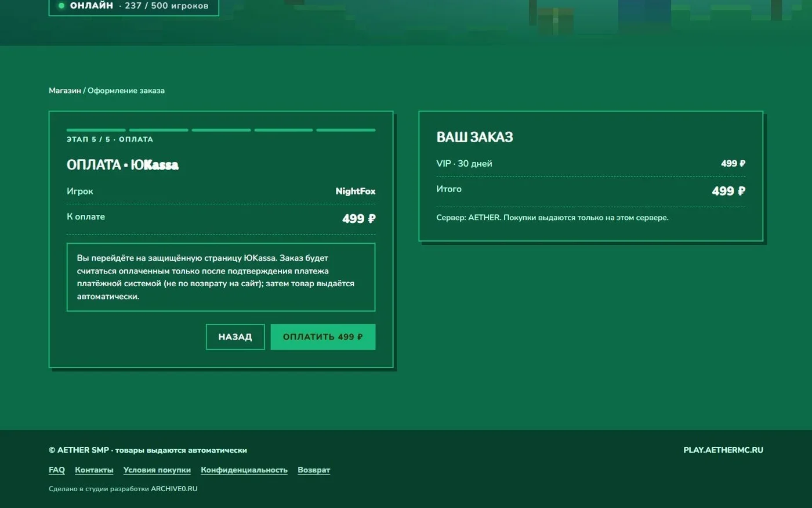
Task: Click the Оформление заказа breadcrumb text
Action: tap(126, 91)
